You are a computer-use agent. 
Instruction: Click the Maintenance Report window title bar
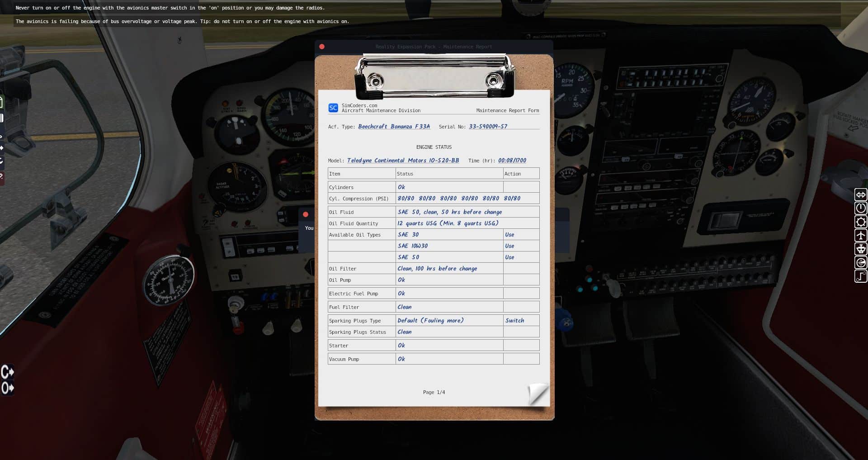(434, 47)
